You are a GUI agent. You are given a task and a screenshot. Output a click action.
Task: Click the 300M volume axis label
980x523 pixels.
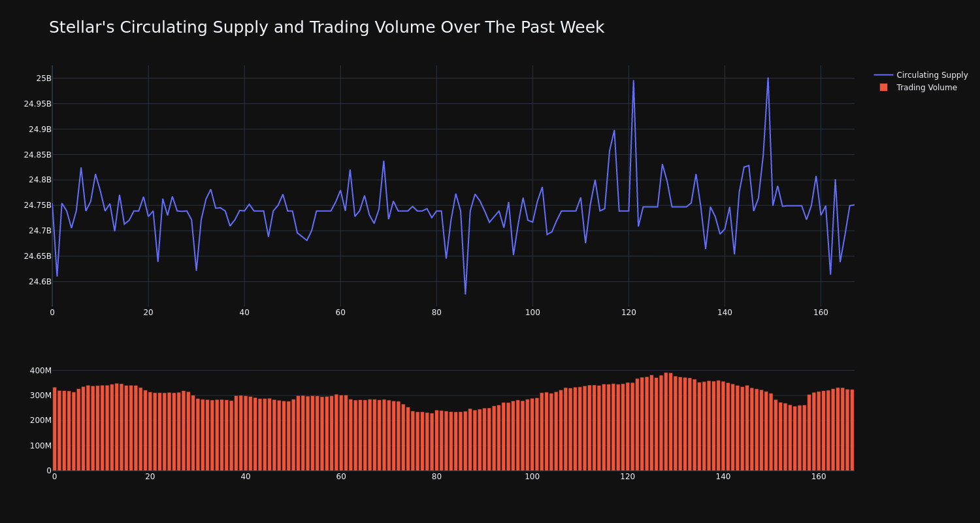(x=41, y=396)
